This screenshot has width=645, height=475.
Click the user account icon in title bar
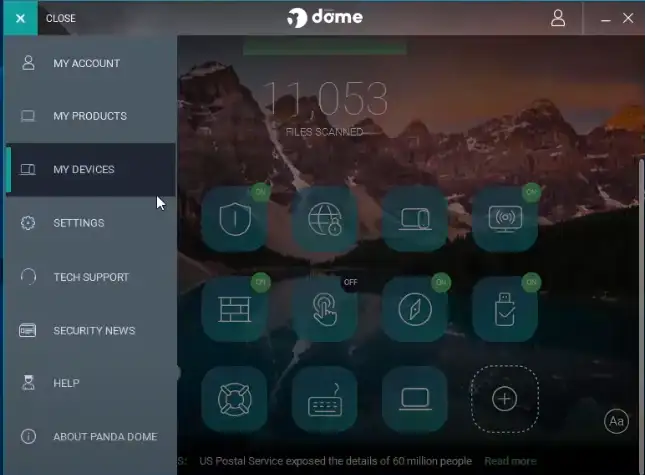(558, 18)
